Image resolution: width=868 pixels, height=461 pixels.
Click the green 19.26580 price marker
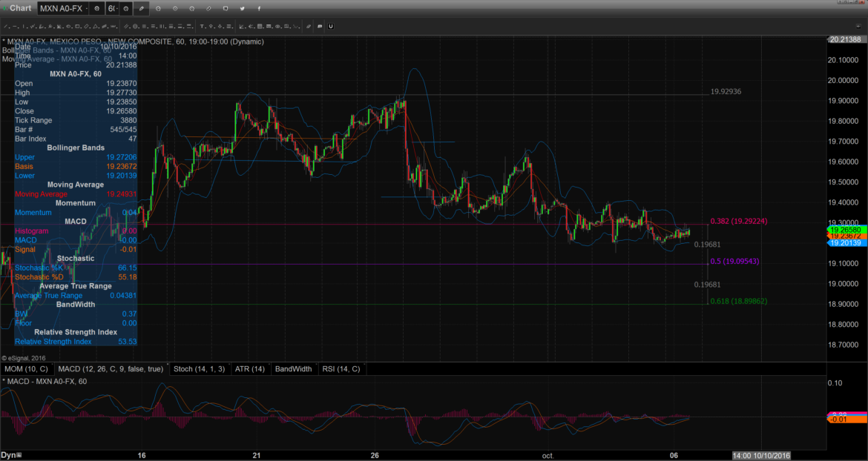coord(847,230)
